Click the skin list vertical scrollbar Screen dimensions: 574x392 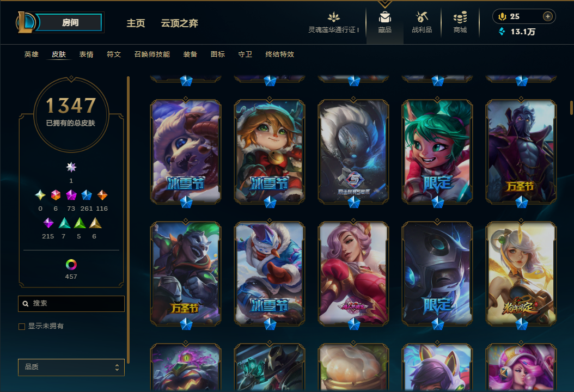click(x=571, y=107)
